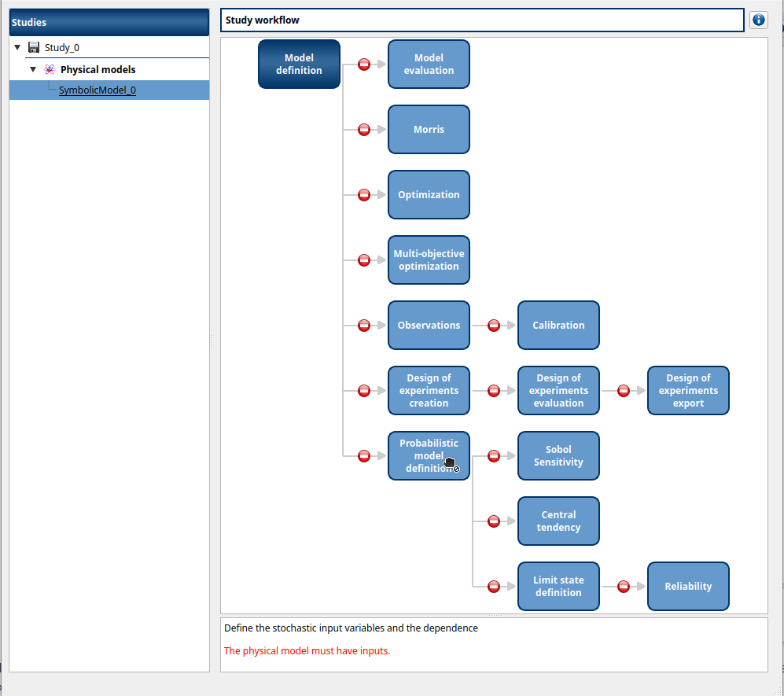Click the Limit state definition button
Viewport: 784px width, 696px height.
coord(558,587)
